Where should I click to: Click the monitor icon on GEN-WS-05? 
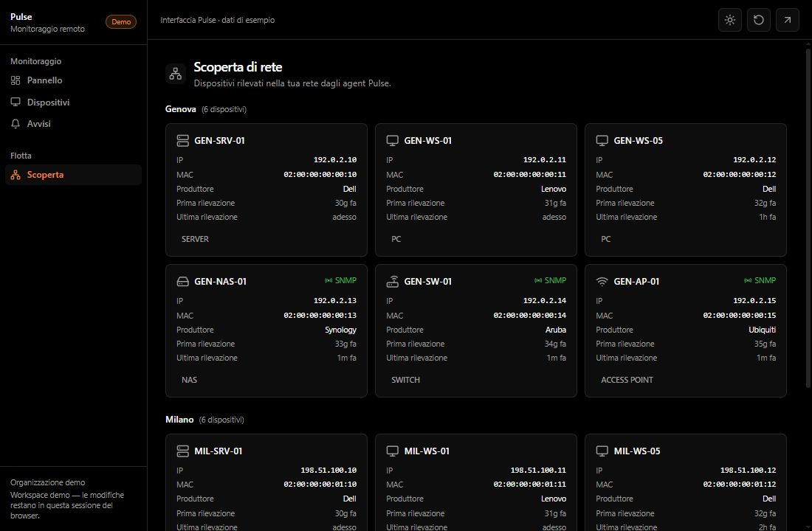[602, 140]
